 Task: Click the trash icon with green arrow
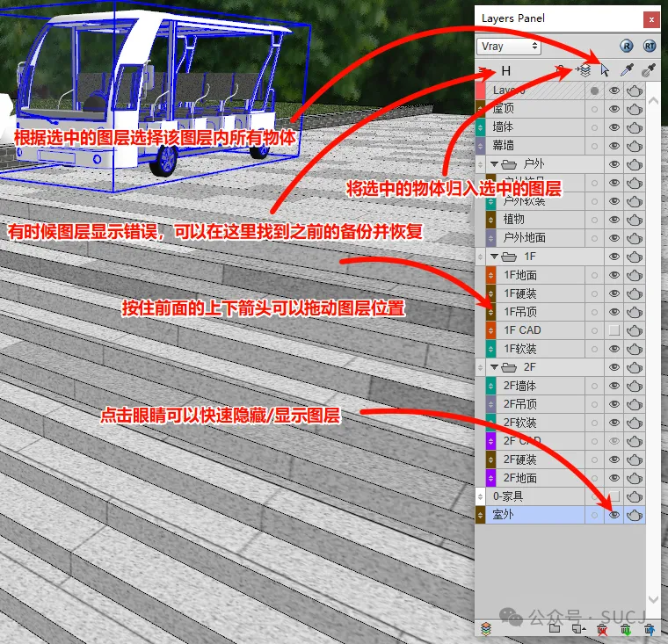[626, 629]
